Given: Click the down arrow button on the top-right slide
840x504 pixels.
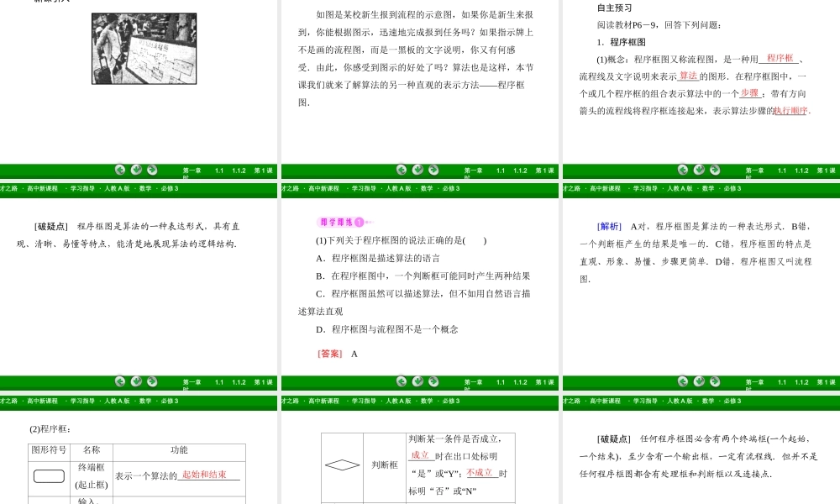Looking at the screenshot, I should tap(698, 170).
